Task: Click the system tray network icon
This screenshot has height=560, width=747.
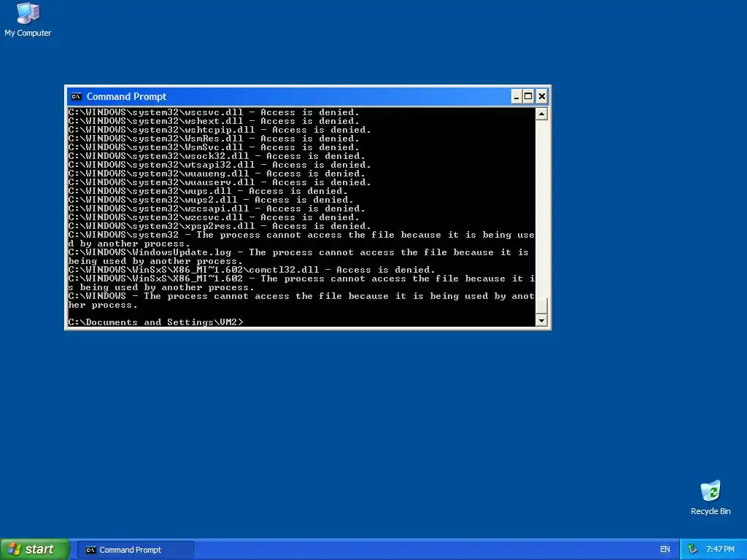Action: click(692, 550)
